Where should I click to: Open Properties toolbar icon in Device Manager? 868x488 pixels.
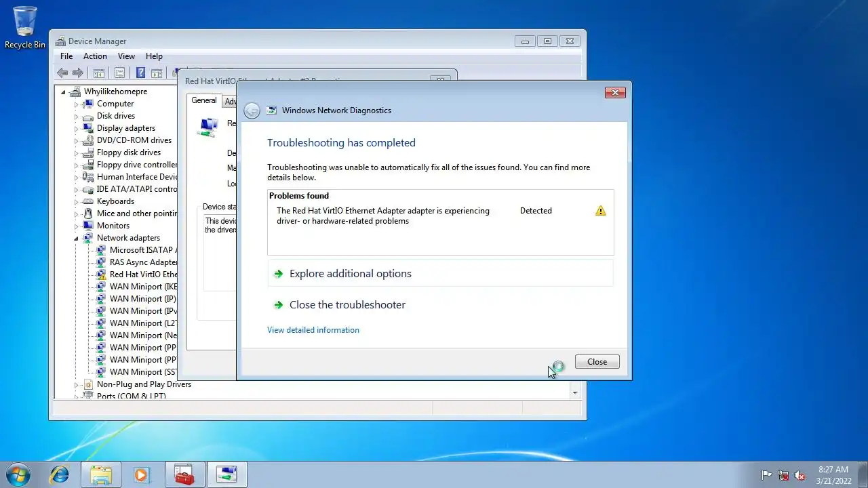click(119, 73)
